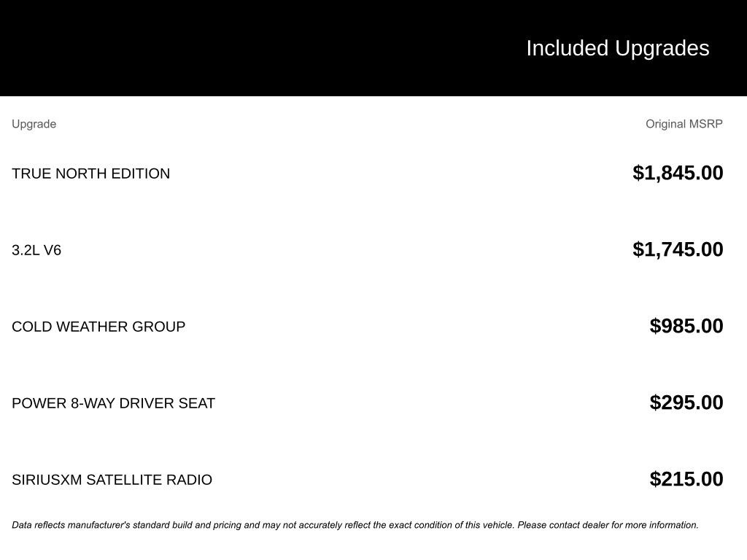Choose the COLD WEATHER GROUP upgrade name
The width and height of the screenshot is (747, 560).
pos(98,327)
